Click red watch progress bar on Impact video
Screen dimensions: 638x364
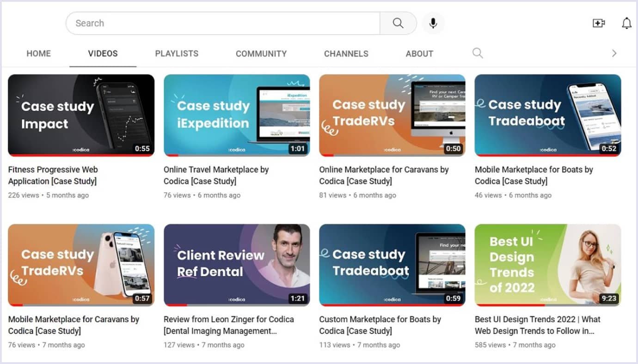[x=81, y=156]
